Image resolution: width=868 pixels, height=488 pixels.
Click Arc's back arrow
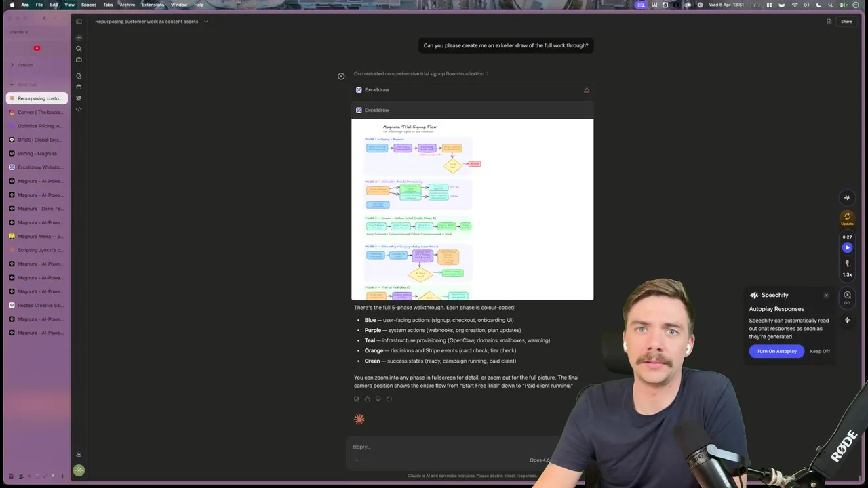[45, 18]
